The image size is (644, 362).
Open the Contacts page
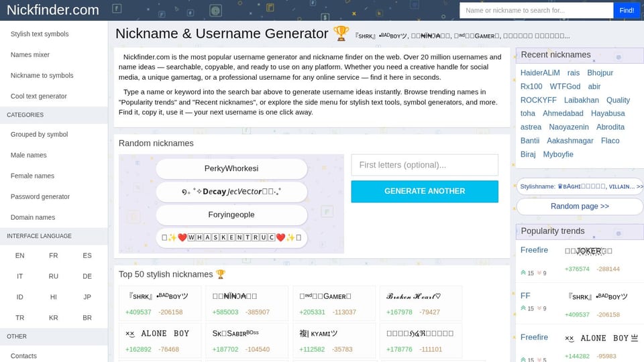click(x=23, y=356)
